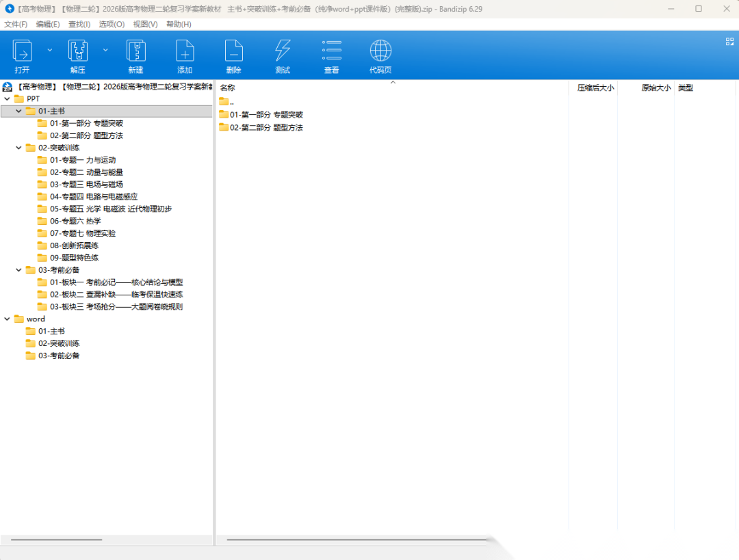Collapse the 02-突破训练 tree node
Image resolution: width=739 pixels, height=560 pixels.
pos(18,148)
